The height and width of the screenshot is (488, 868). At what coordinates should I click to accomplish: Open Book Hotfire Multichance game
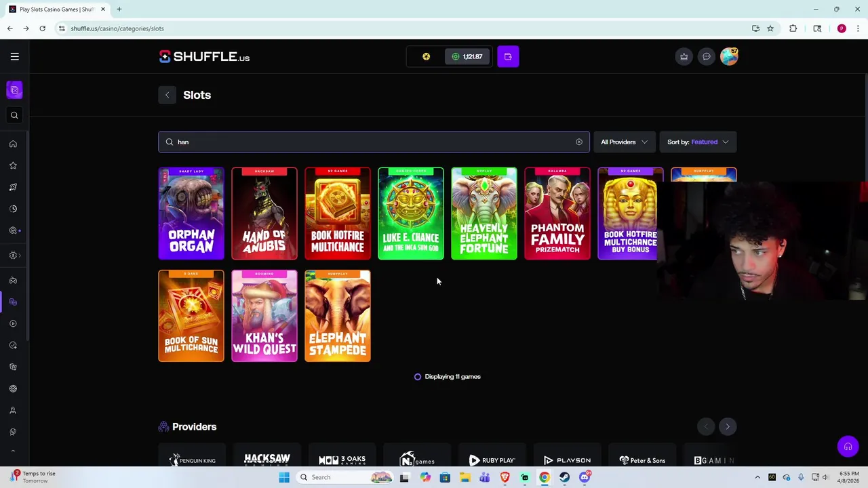[x=338, y=213]
